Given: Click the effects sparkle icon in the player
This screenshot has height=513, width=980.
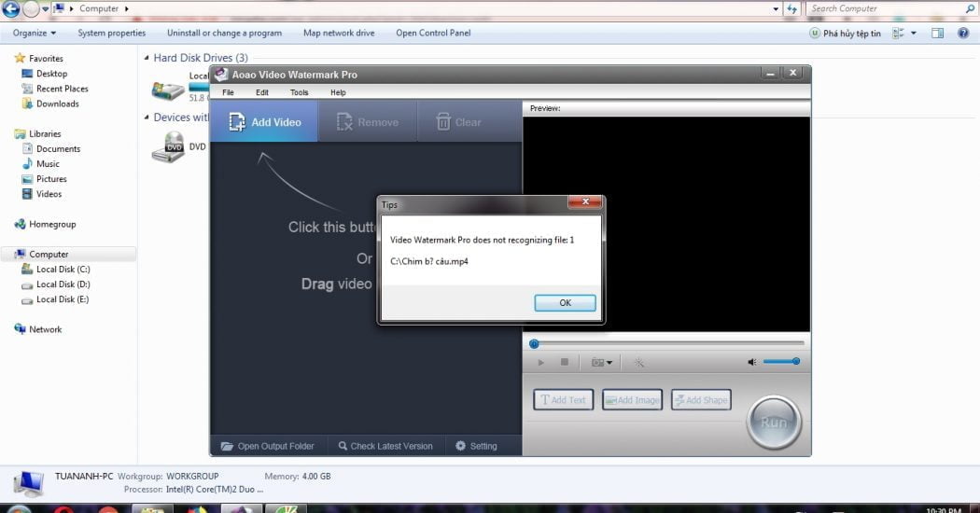Looking at the screenshot, I should 638,363.
